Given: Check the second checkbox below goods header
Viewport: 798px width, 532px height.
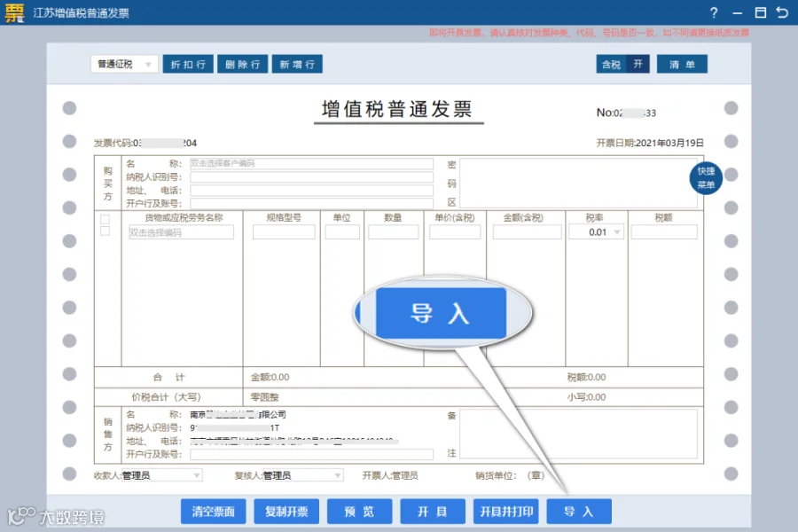Looking at the screenshot, I should (106, 231).
